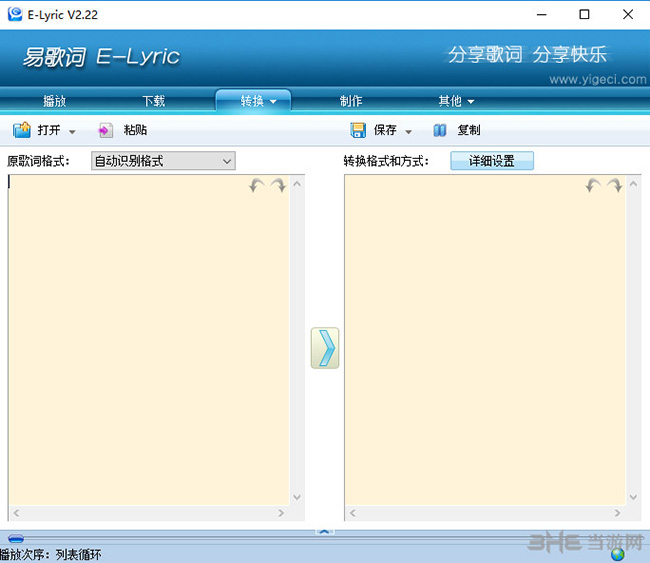Maximize the E-Lyric window
Image resolution: width=650 pixels, height=563 pixels.
click(584, 15)
